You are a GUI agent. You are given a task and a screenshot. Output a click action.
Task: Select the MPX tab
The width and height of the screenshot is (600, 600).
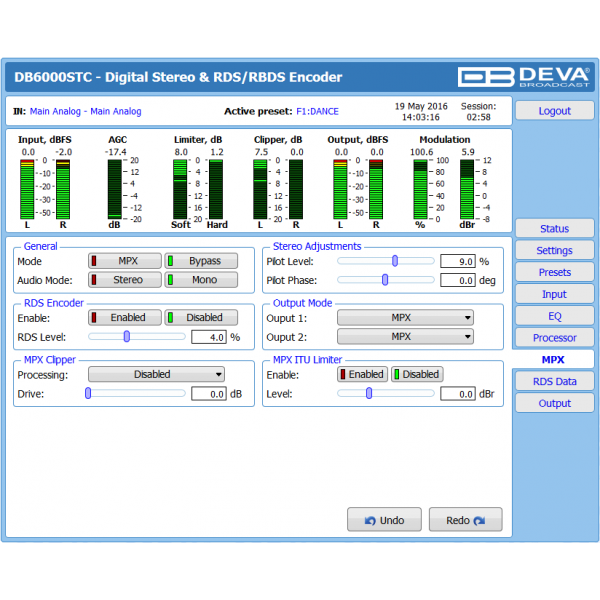(553, 360)
